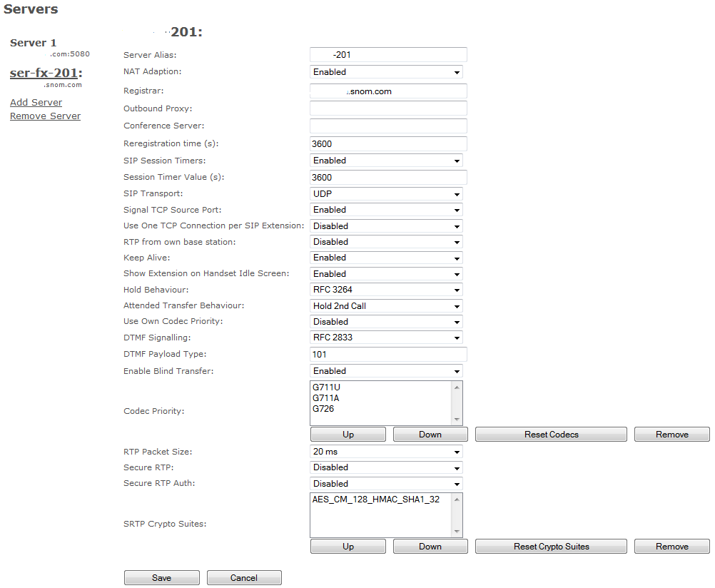
Task: Click SRTP Crypto Suites scroll-down arrow
Action: click(457, 532)
